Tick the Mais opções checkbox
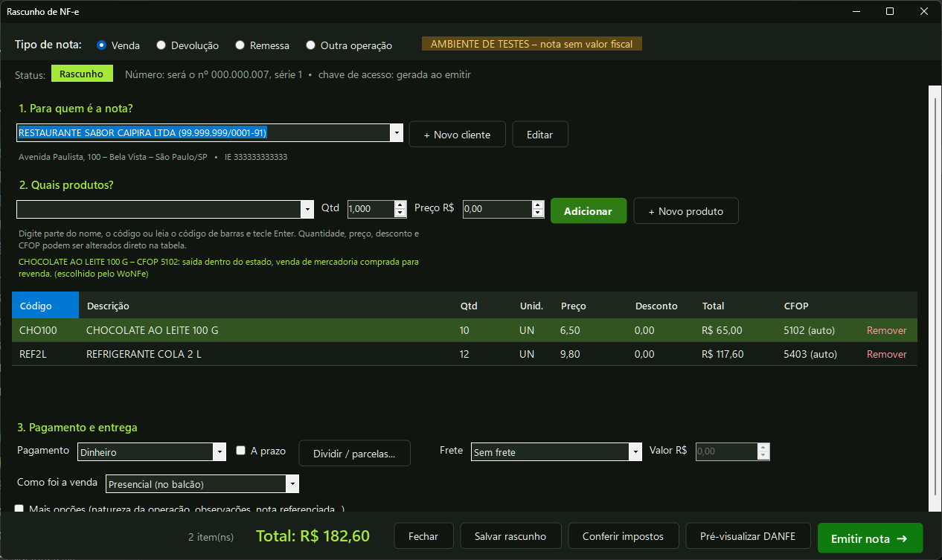The width and height of the screenshot is (942, 560). click(x=19, y=509)
